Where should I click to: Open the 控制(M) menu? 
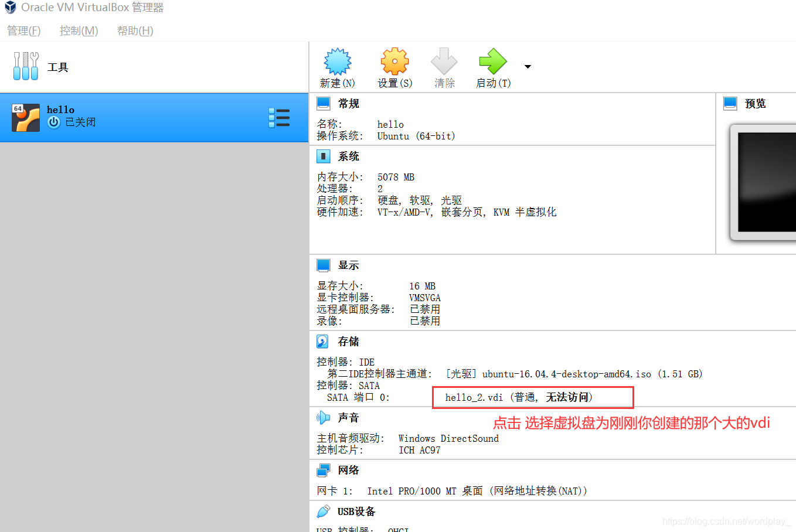pyautogui.click(x=79, y=30)
